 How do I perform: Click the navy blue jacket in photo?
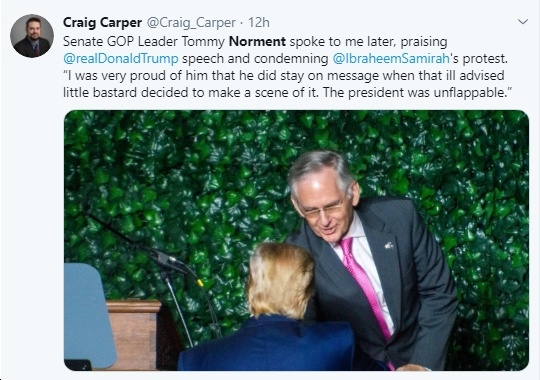(x=267, y=345)
